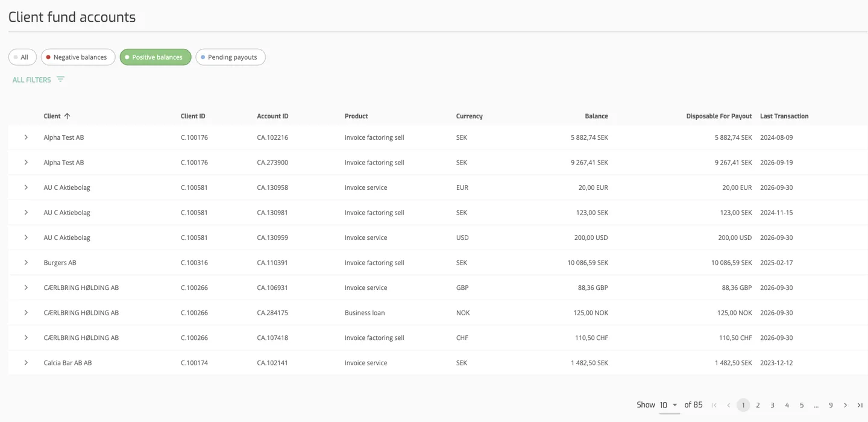Open the all filters funnel icon
The height and width of the screenshot is (422, 868).
pos(60,80)
